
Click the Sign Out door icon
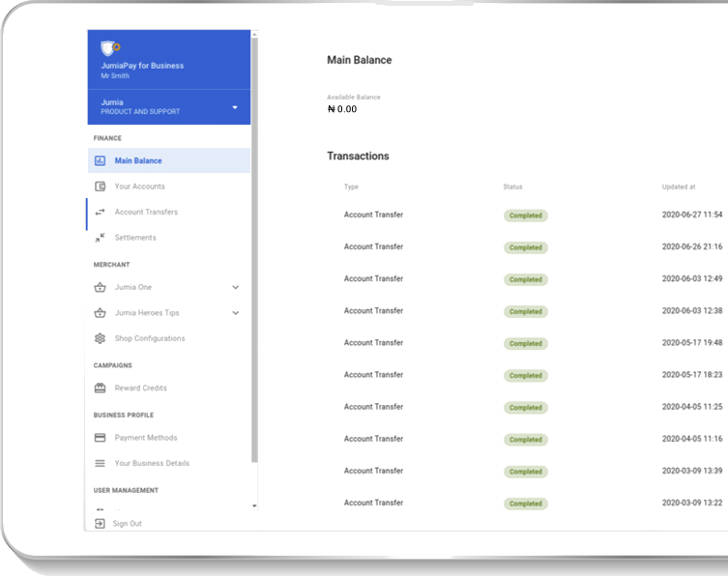(100, 524)
